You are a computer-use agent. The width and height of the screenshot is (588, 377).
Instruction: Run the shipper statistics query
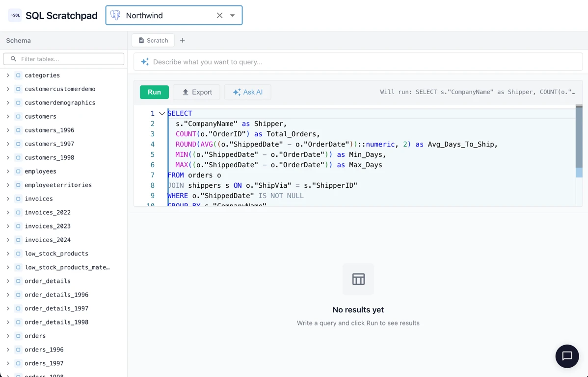(154, 92)
